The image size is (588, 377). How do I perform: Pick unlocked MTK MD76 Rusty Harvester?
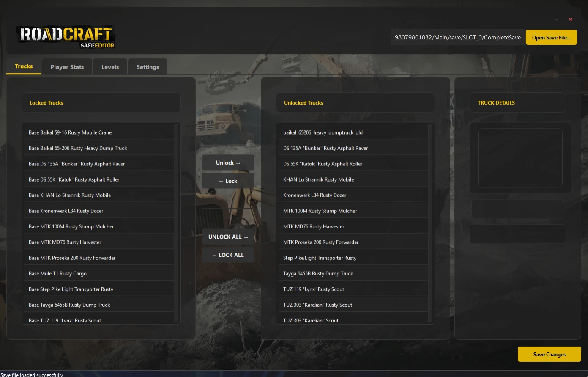(x=353, y=226)
